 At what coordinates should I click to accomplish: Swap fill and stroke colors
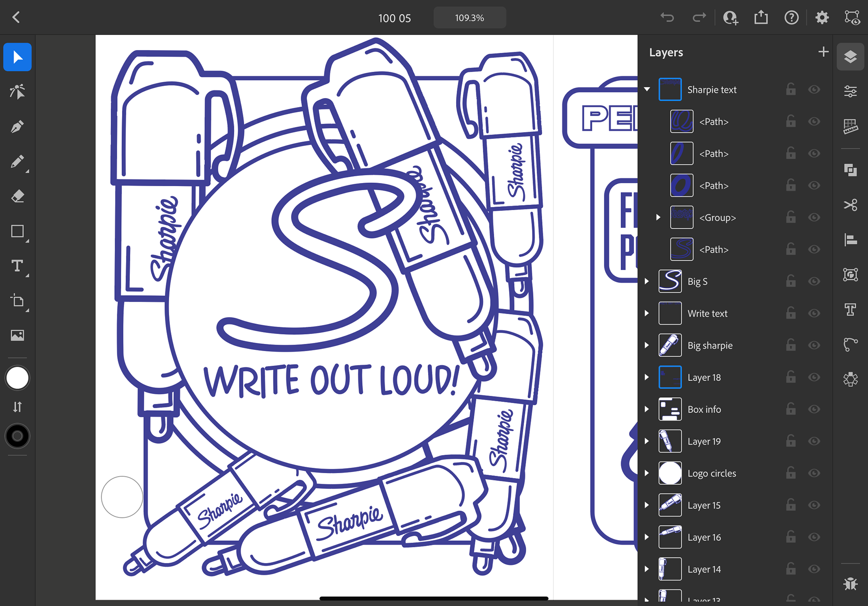click(17, 407)
